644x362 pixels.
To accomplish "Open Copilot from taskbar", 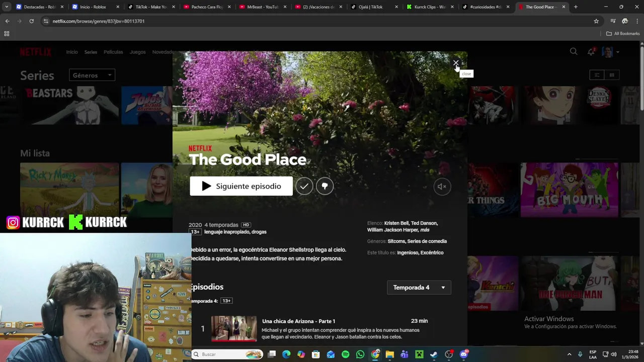I will [301, 354].
